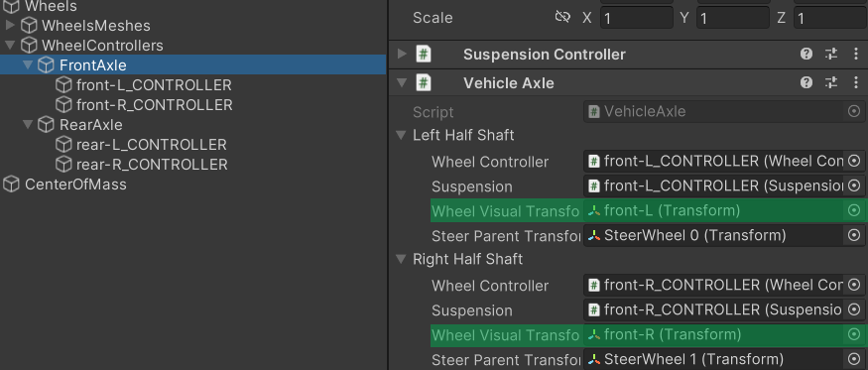
Task: Collapse the RearAxle tree node
Action: click(x=28, y=125)
